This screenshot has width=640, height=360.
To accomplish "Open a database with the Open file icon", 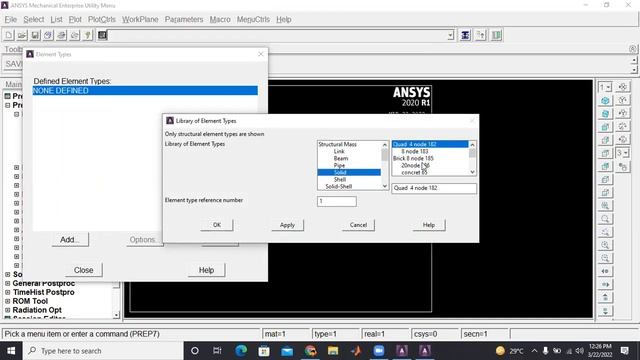I will coord(22,35).
